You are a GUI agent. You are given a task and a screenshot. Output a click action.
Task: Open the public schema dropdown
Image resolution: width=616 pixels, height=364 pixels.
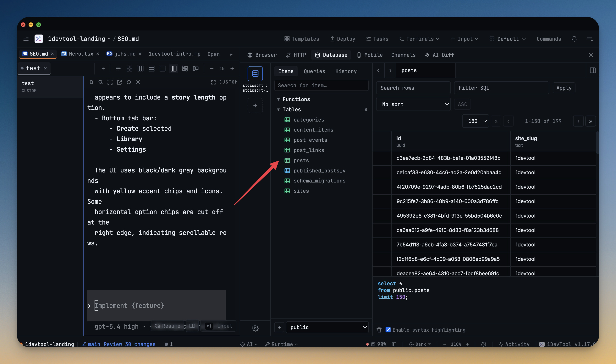tap(327, 327)
